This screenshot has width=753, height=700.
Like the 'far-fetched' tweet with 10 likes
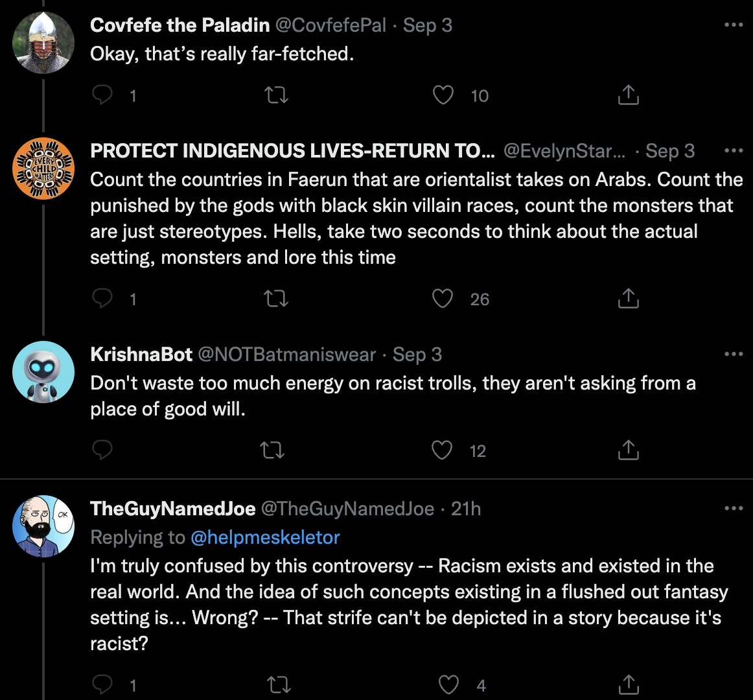(x=443, y=95)
